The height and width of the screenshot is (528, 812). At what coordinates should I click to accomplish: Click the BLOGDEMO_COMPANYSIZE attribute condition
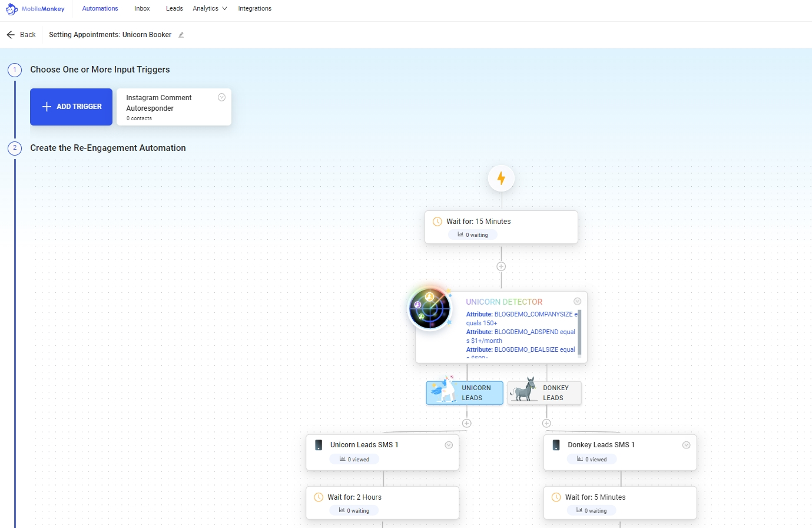click(x=522, y=318)
